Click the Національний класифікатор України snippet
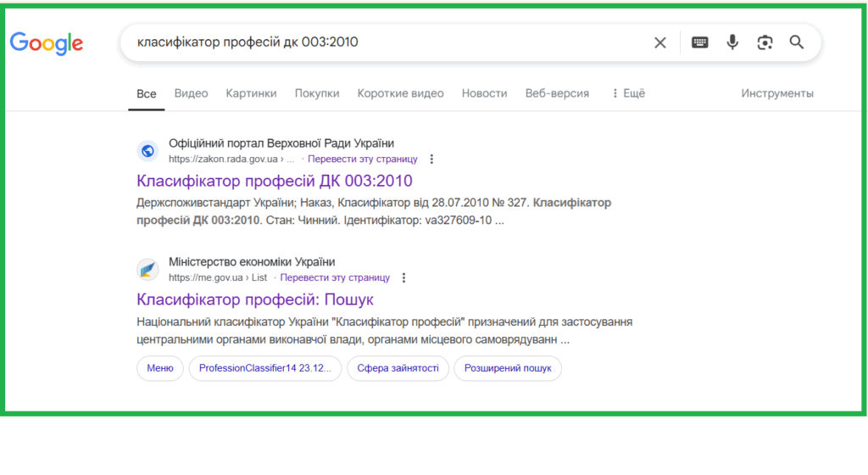Image resolution: width=868 pixels, height=475 pixels. 384,331
